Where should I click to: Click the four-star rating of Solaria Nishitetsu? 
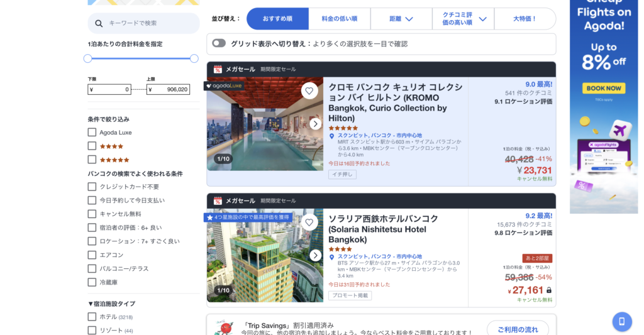(340, 249)
